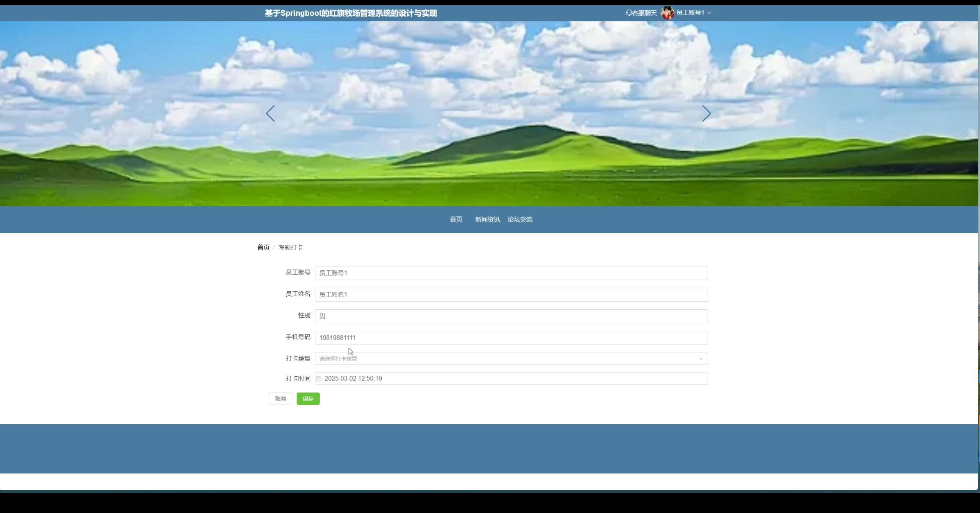This screenshot has height=513, width=980.
Task: Click the user avatar picture
Action: click(x=667, y=13)
